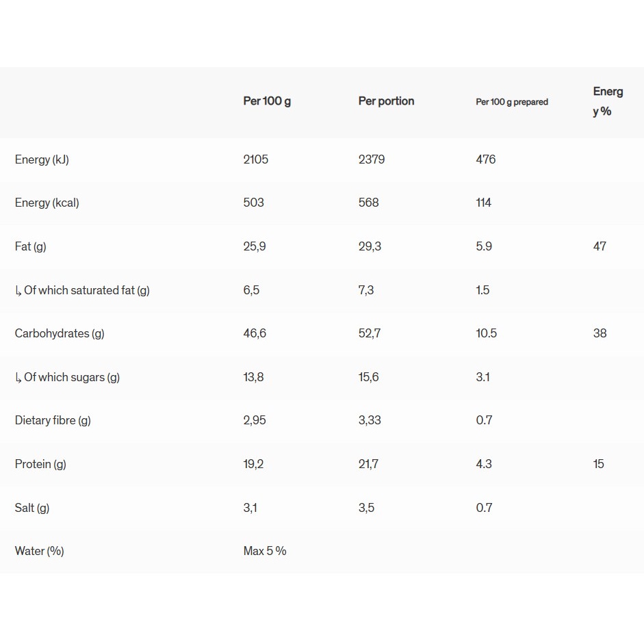
Task: Click the arrow icon before saturated fat
Action: click(18, 291)
